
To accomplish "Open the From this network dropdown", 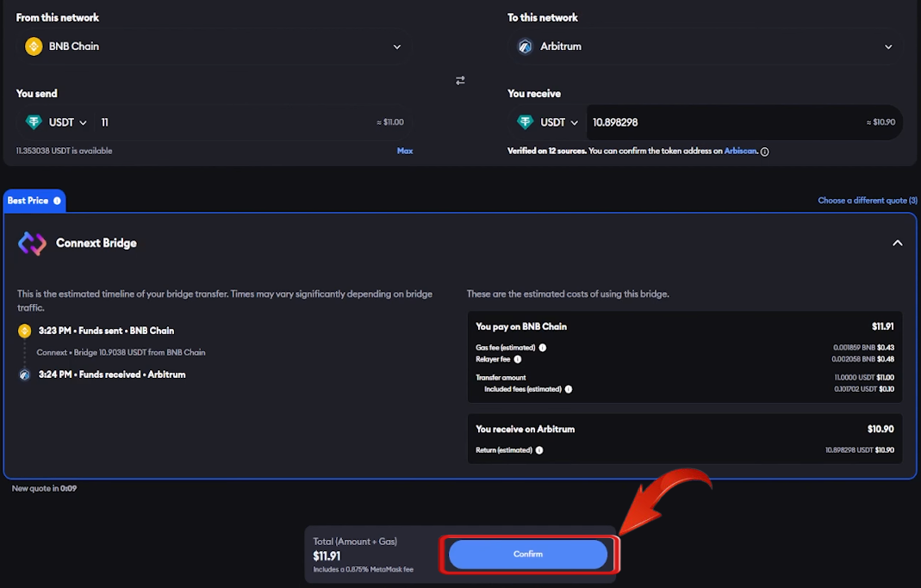I will pyautogui.click(x=395, y=46).
